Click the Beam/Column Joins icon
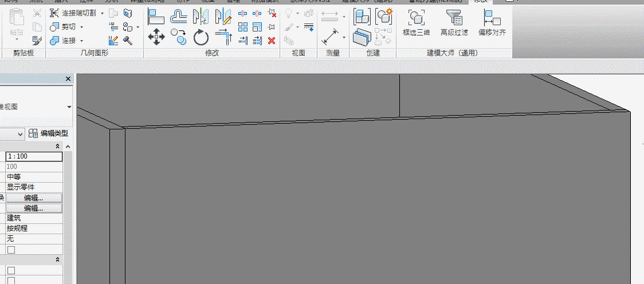This screenshot has height=284, width=644. click(114, 27)
